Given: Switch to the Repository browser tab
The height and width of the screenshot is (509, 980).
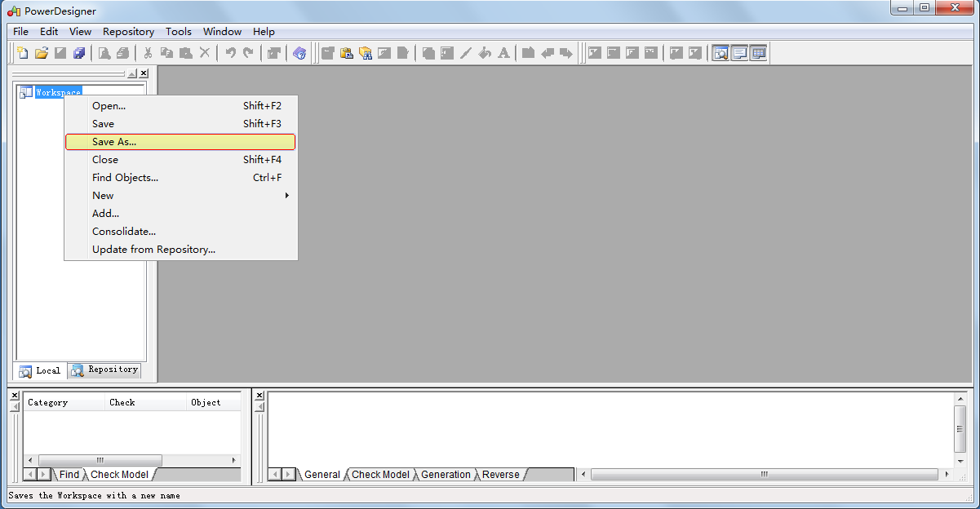Looking at the screenshot, I should [104, 370].
